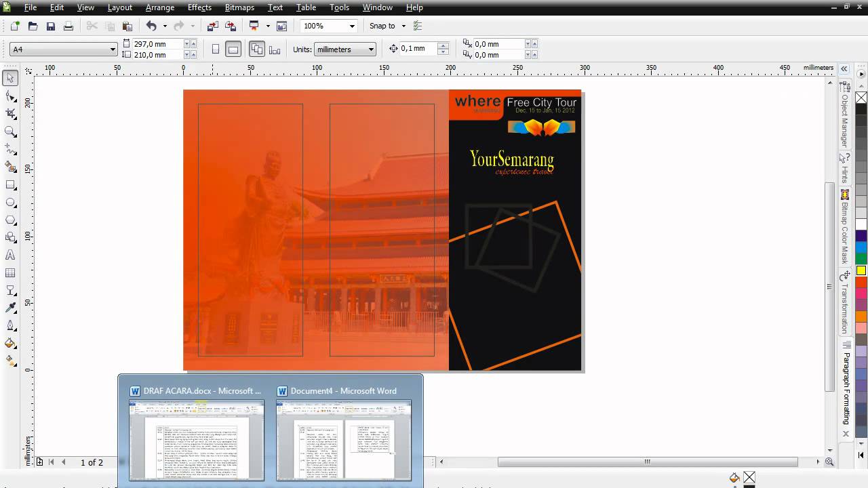Select the Freehand tool
Image resolution: width=868 pixels, height=488 pixels.
10,149
